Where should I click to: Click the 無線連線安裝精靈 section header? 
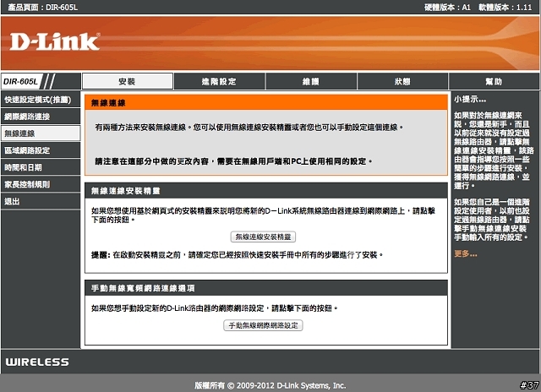click(266, 191)
